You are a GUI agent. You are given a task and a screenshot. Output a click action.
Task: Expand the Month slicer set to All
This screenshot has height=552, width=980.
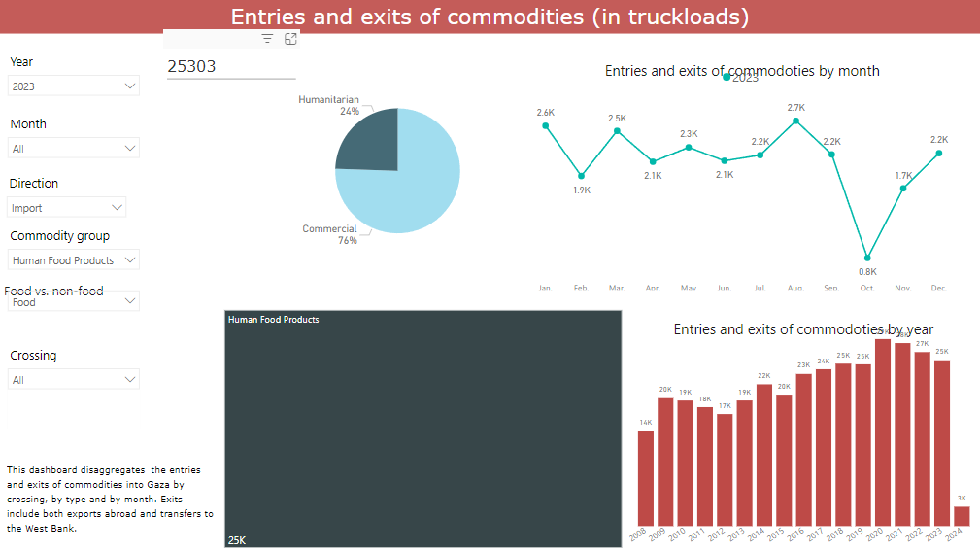point(73,149)
